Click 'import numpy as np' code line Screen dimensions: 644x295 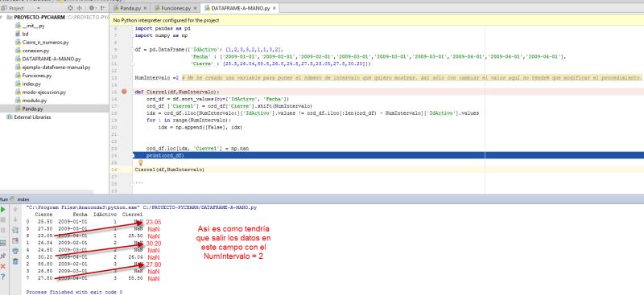click(161, 35)
